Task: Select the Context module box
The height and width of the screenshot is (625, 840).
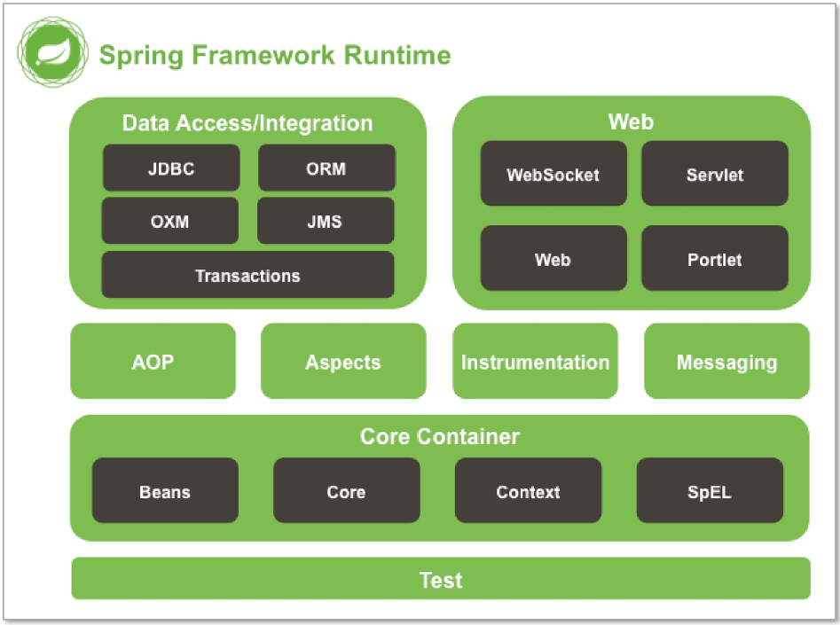Action: click(528, 490)
